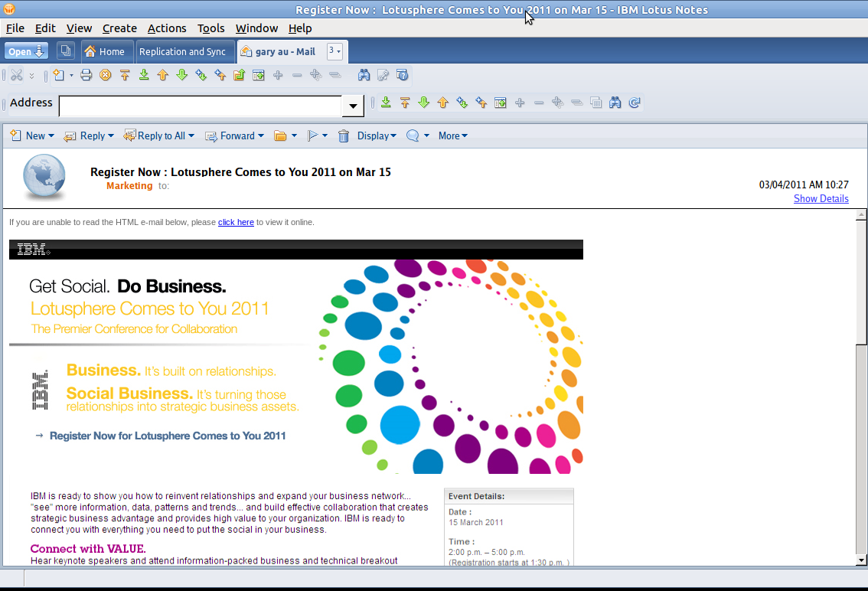The image size is (868, 591).
Task: Click orange go-to-top arrow in Address toolbar
Action: (x=405, y=103)
